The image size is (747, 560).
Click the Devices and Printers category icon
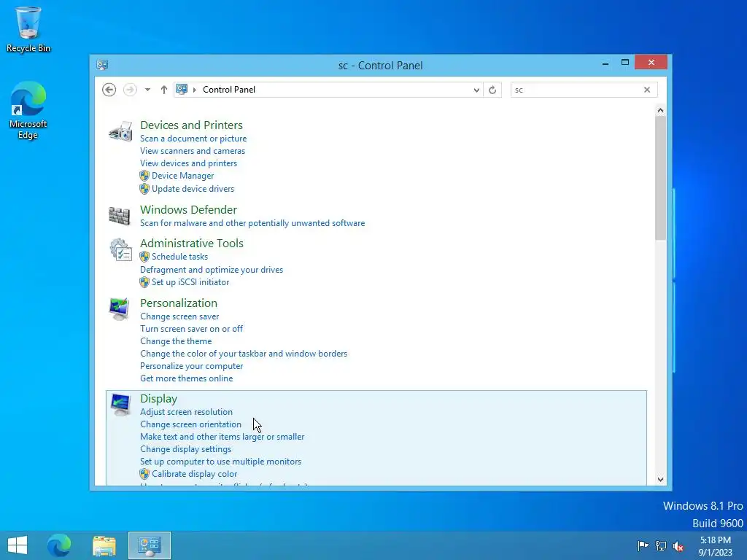coord(120,131)
